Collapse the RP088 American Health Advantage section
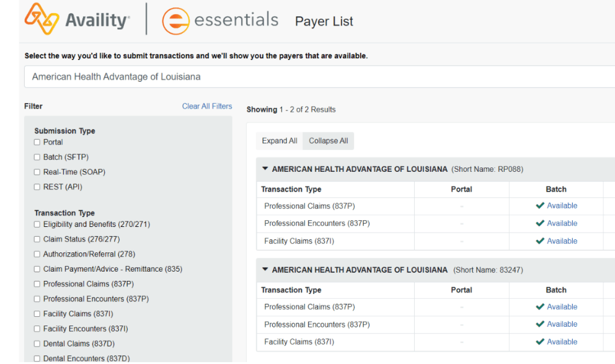 tap(265, 169)
